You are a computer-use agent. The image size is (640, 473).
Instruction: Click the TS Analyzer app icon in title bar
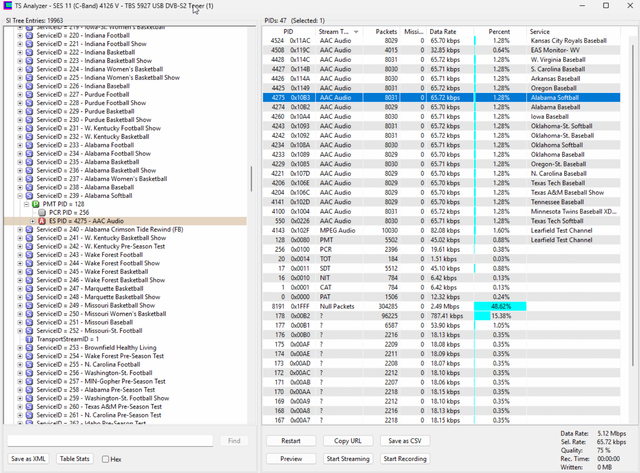(7, 6)
